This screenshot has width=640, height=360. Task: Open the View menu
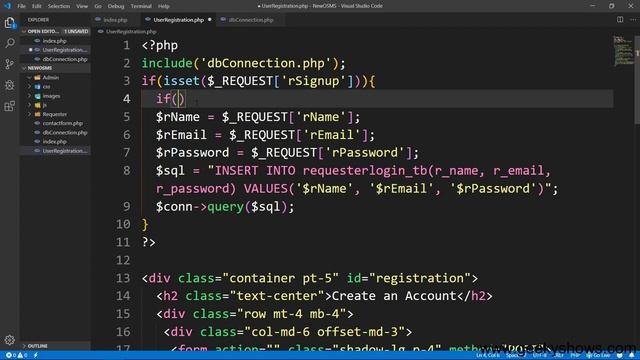pos(82,6)
